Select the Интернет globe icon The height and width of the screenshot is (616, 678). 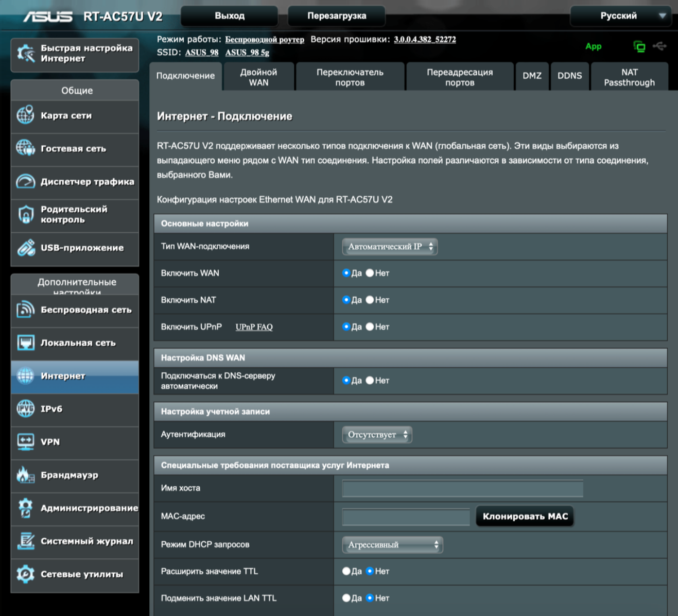pos(25,376)
